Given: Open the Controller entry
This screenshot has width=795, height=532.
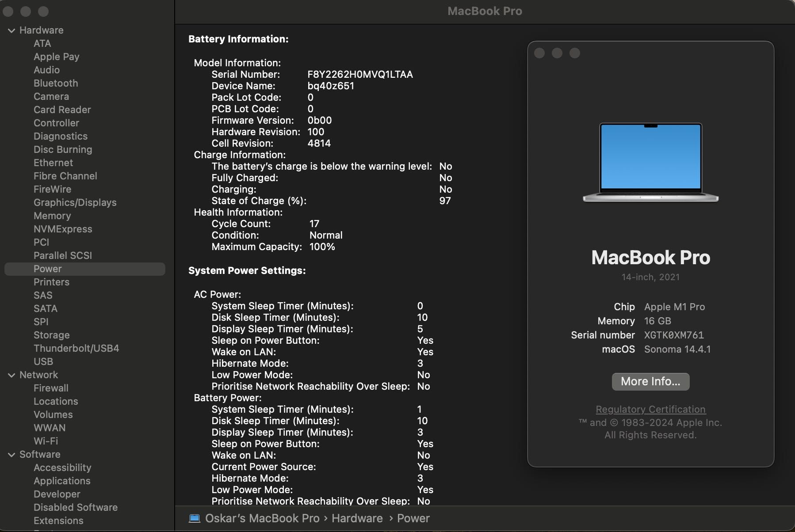Looking at the screenshot, I should pyautogui.click(x=57, y=123).
